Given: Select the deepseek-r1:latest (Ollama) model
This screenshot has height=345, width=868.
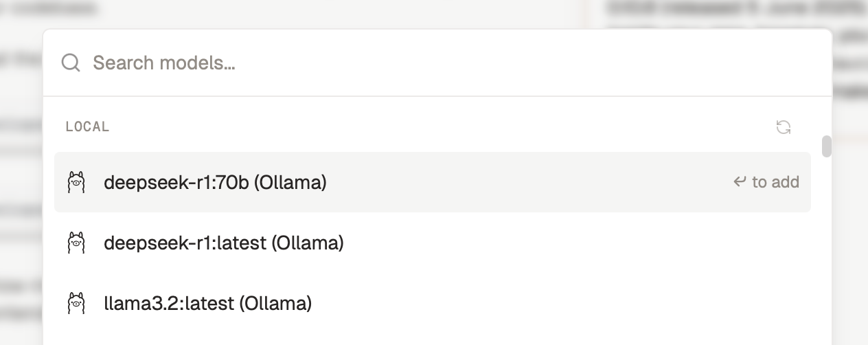Looking at the screenshot, I should point(433,243).
